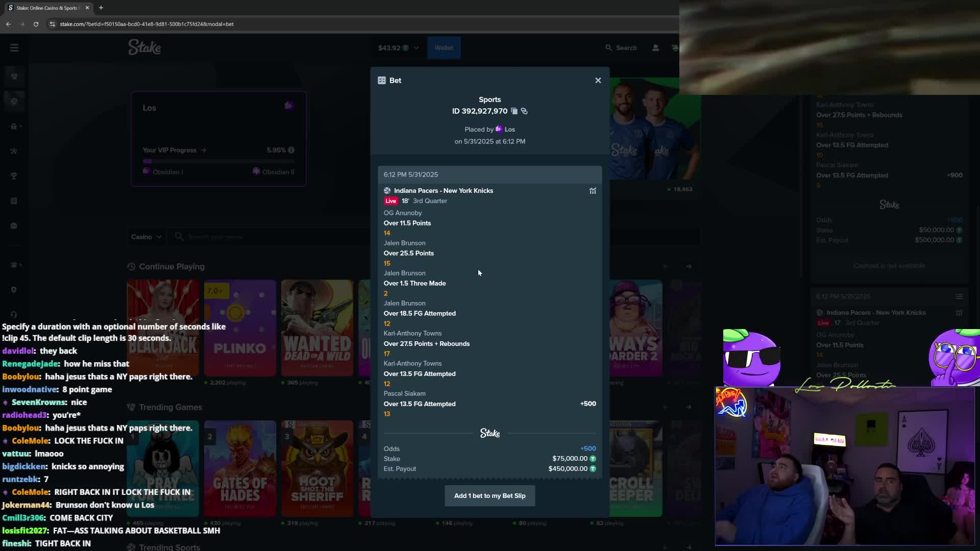This screenshot has width=980, height=551.
Task: Open the hamburger sidebar menu
Action: [x=14, y=48]
